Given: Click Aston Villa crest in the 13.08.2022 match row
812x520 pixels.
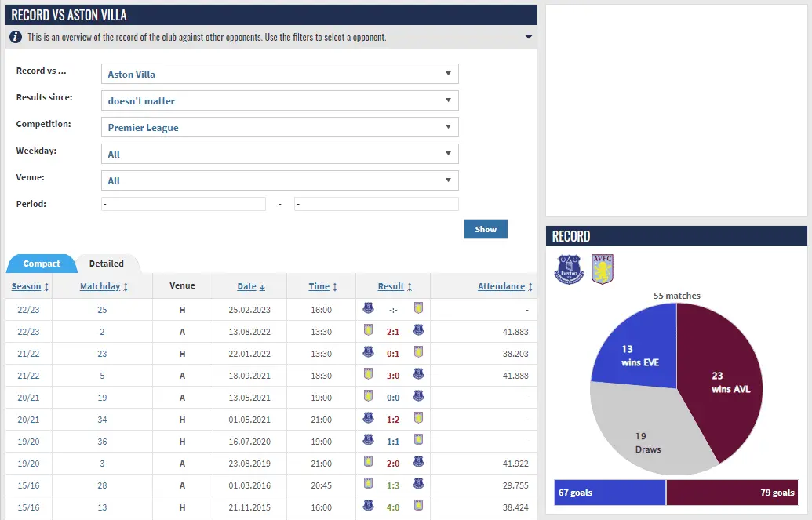Looking at the screenshot, I should [x=368, y=331].
